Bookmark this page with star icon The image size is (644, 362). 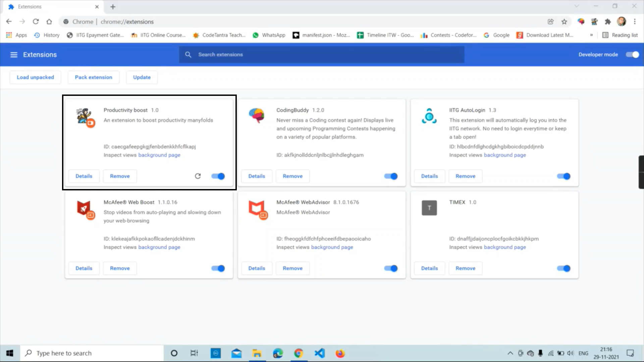(x=564, y=22)
